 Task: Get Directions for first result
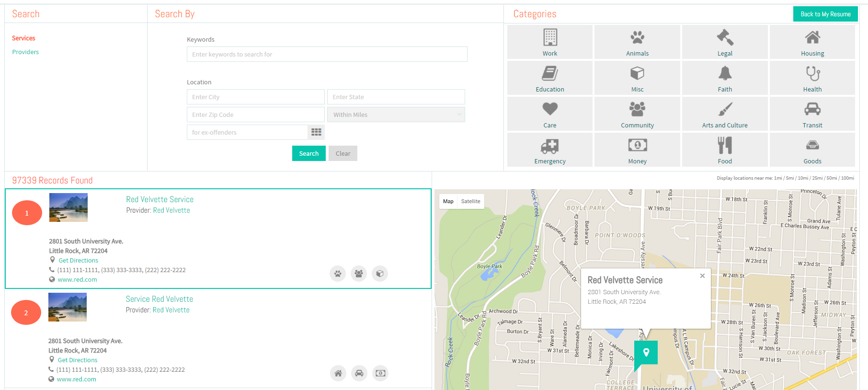[79, 260]
